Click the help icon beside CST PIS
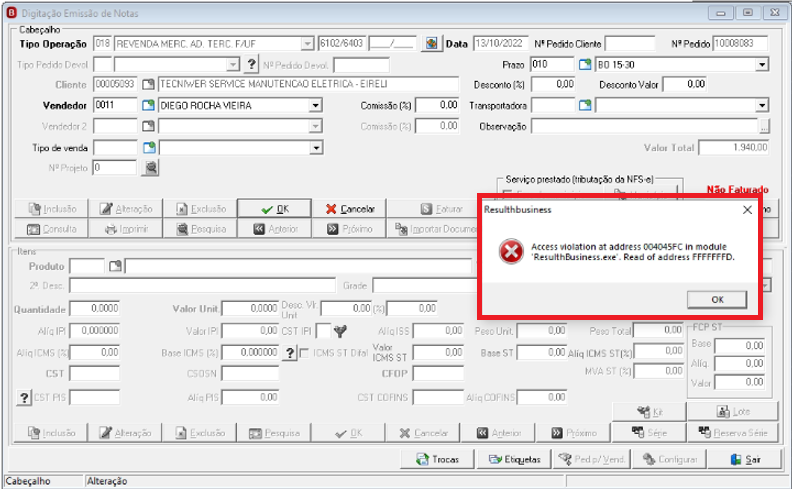This screenshot has width=792, height=489. [24, 398]
